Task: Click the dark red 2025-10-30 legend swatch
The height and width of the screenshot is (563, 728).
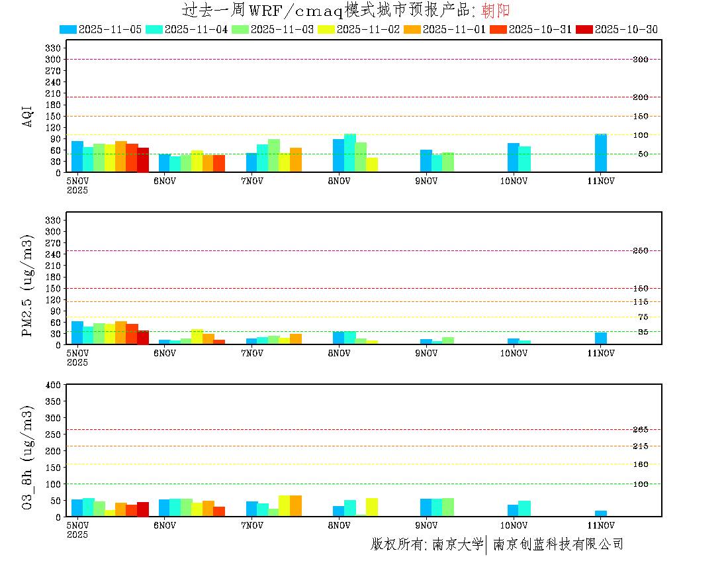Action: [584, 29]
